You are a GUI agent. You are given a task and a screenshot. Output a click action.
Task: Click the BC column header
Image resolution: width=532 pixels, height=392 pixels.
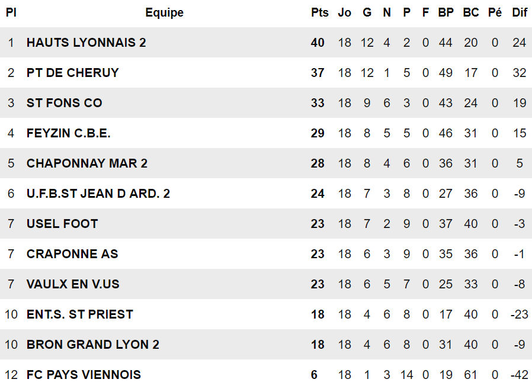(x=470, y=12)
